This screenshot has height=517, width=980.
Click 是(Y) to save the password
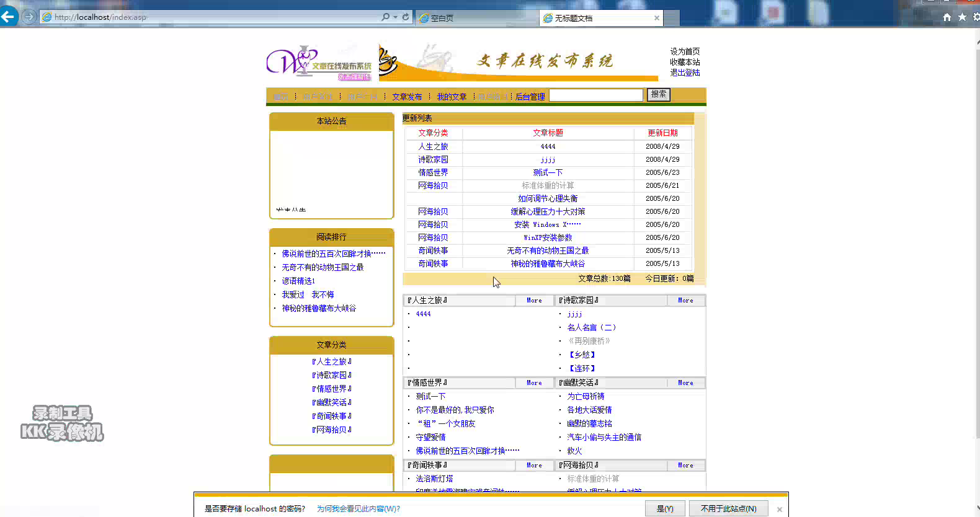[x=665, y=508]
